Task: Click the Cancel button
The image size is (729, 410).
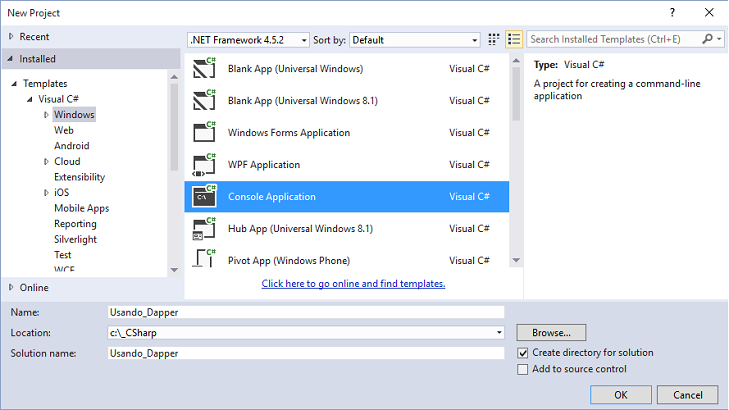Action: click(688, 395)
